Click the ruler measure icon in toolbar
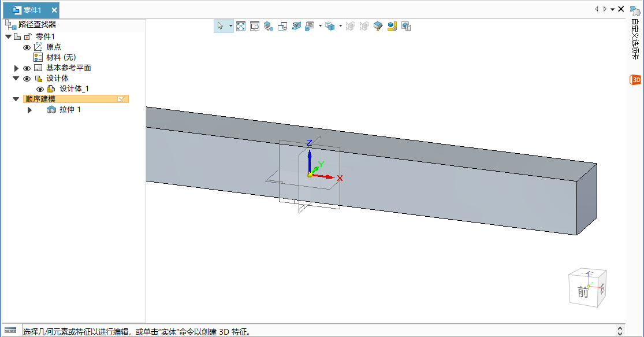Image resolution: width=644 pixels, height=337 pixels. tap(392, 26)
